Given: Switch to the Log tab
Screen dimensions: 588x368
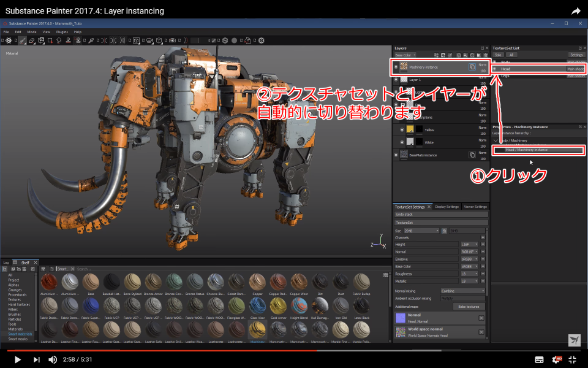Looking at the screenshot, I should pyautogui.click(x=6, y=263).
